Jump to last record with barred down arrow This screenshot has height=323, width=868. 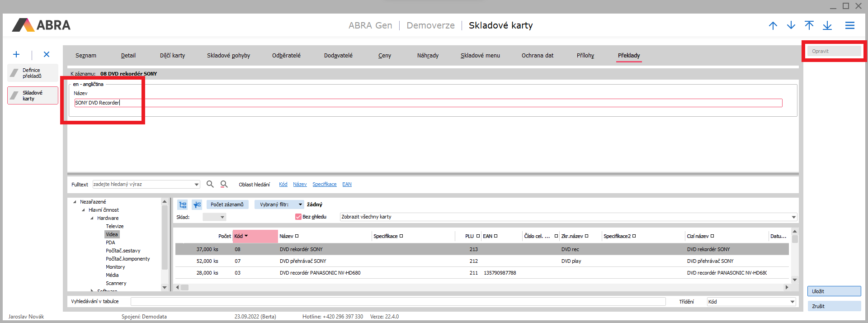click(827, 25)
